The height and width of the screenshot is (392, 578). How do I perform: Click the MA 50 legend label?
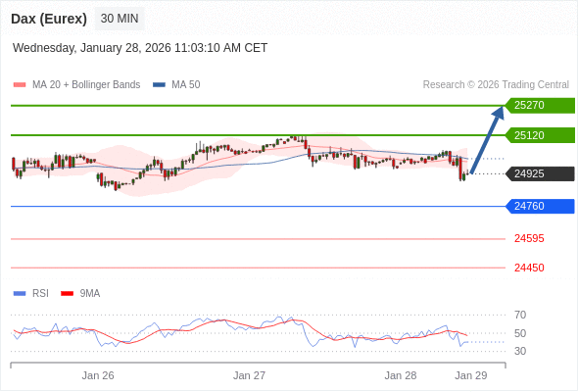pyautogui.click(x=186, y=85)
